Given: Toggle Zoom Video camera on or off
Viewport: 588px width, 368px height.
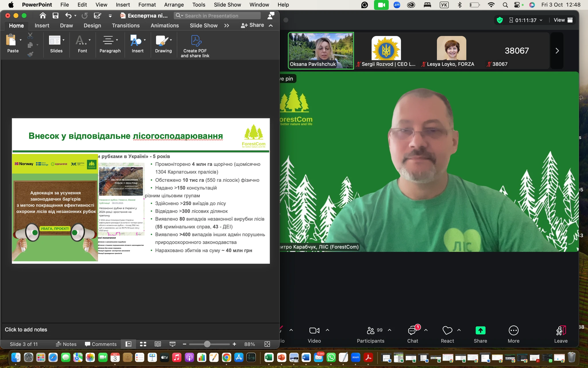Looking at the screenshot, I should [314, 335].
